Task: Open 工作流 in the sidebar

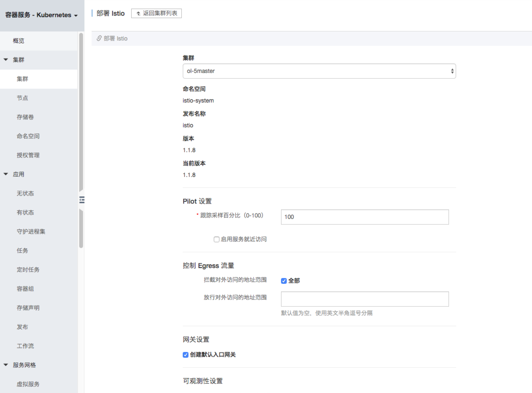Action: tap(39, 346)
